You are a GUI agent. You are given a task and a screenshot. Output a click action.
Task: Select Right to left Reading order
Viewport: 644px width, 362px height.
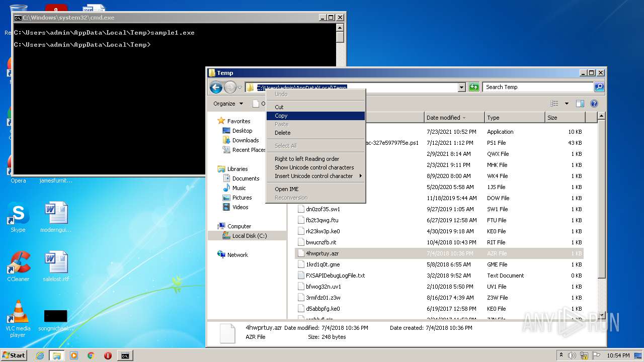coord(315,159)
